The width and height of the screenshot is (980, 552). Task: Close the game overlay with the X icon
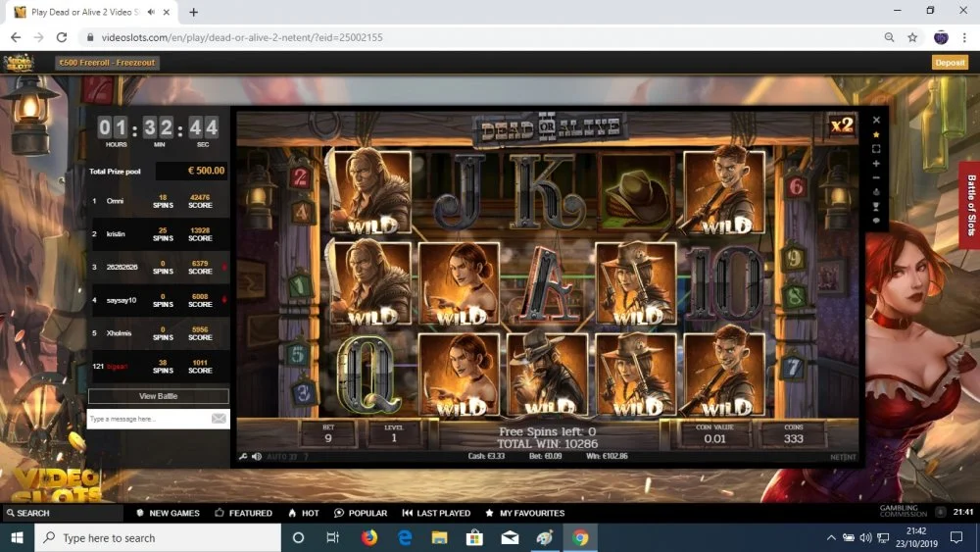(876, 120)
